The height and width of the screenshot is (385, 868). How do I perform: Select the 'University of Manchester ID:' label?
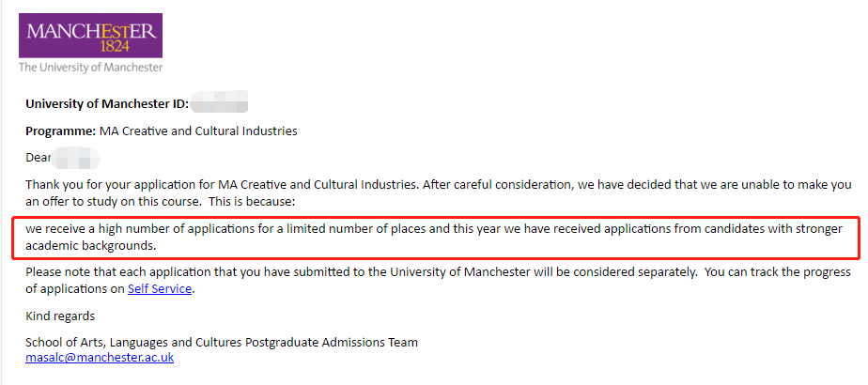point(107,103)
